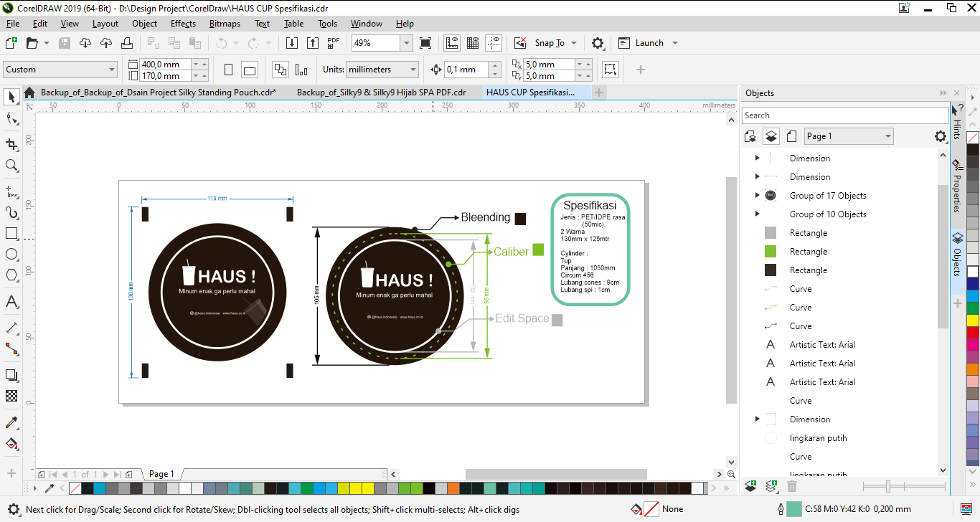Toggle Show rulers button
Image resolution: width=980 pixels, height=522 pixels.
[452, 43]
